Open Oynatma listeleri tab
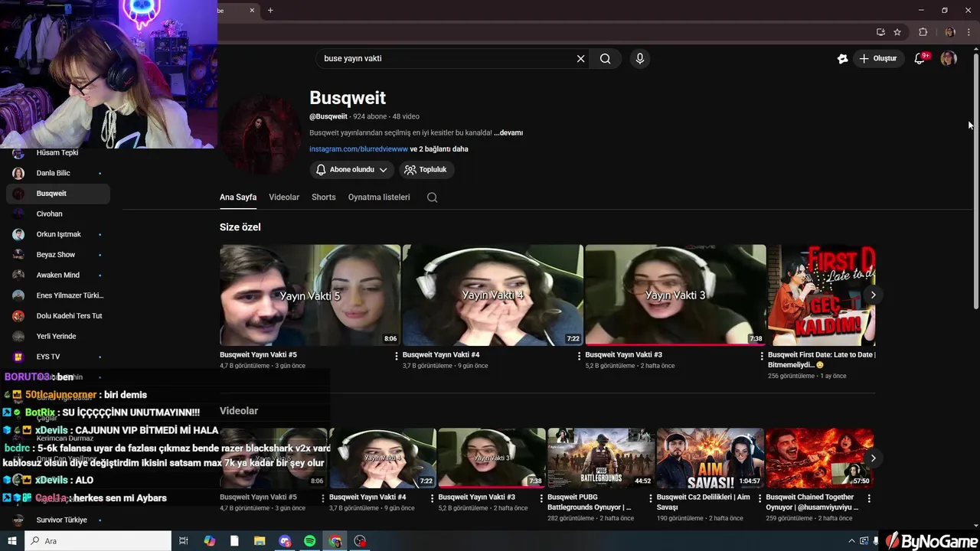The width and height of the screenshot is (980, 551). coord(379,197)
